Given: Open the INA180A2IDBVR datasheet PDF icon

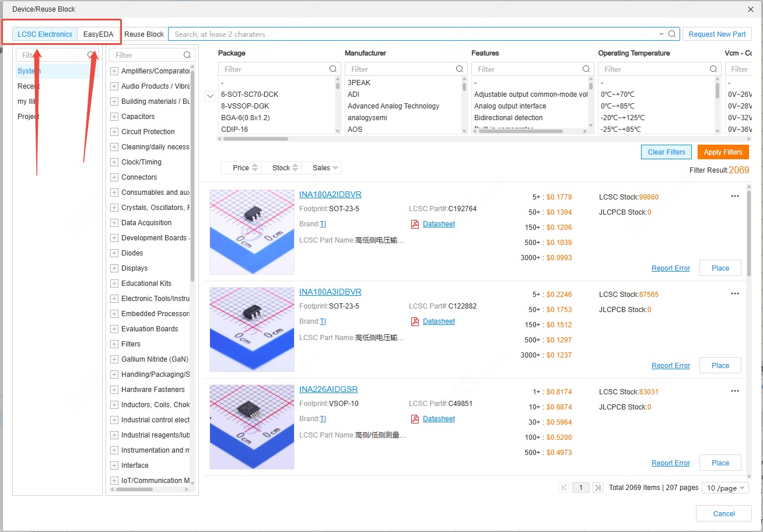Looking at the screenshot, I should pos(415,224).
